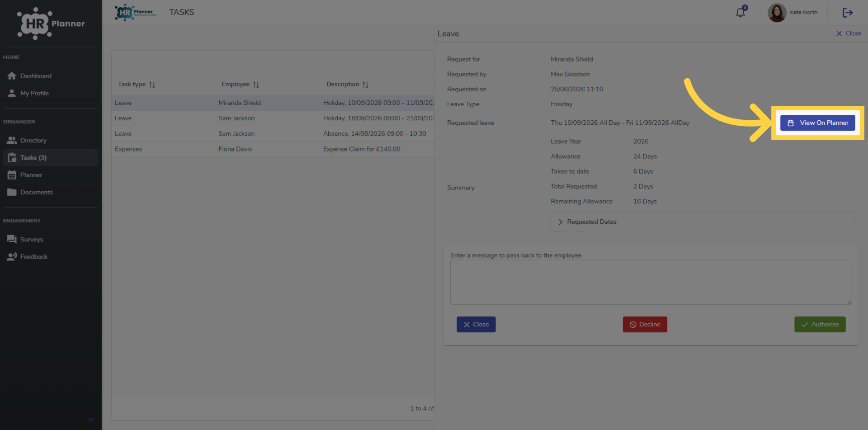Select Sam Jackson Holiday 18/09/2026 row
Image resolution: width=868 pixels, height=430 pixels.
273,118
